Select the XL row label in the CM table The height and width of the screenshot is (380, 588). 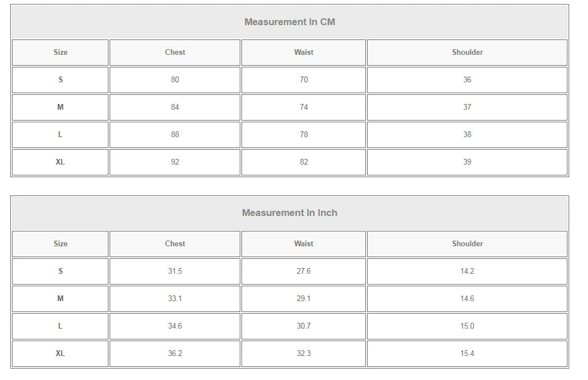coord(61,162)
